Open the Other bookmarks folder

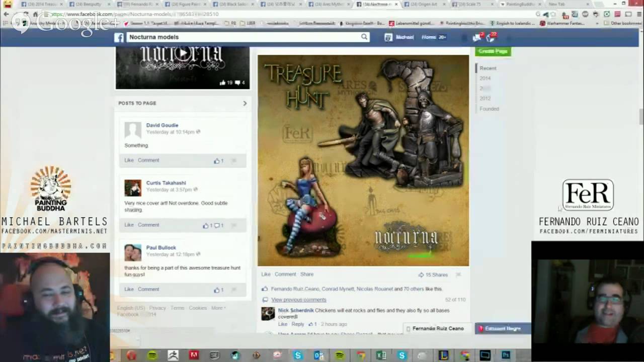[623, 23]
